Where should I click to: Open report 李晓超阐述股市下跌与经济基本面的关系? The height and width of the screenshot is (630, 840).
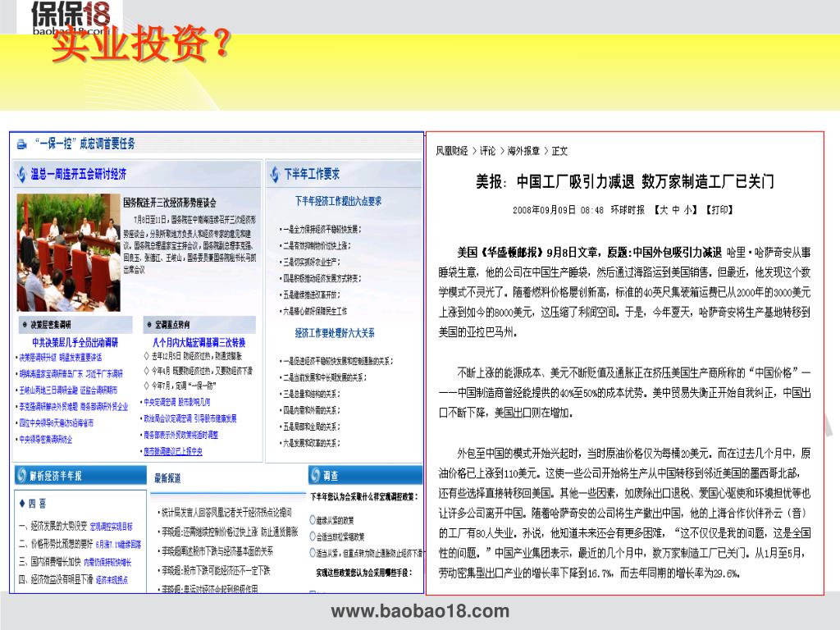pyautogui.click(x=217, y=550)
